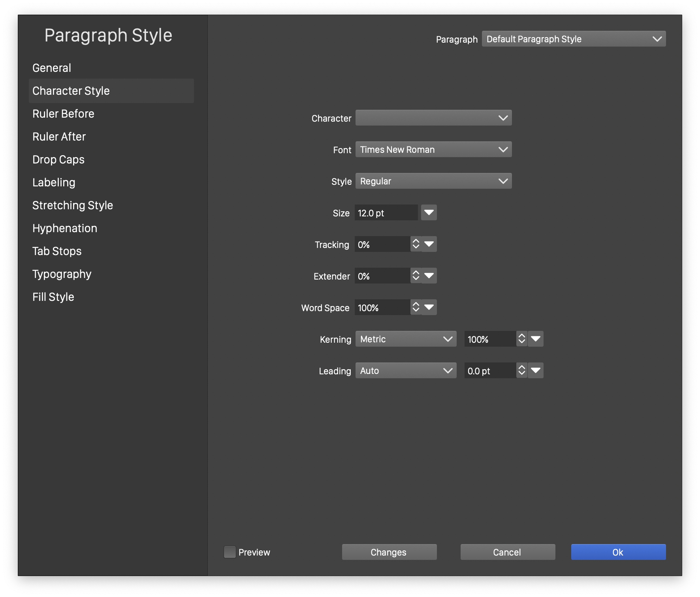Click the Tracking stepper arrows
This screenshot has height=597, width=700.
416,244
